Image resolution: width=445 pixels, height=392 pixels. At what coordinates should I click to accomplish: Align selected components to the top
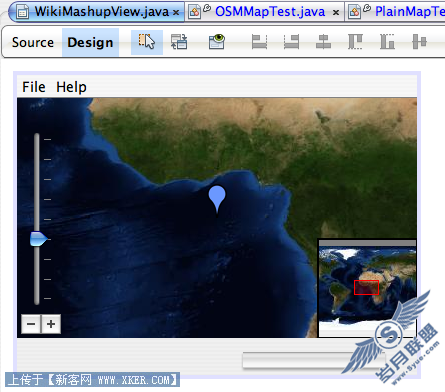pos(355,42)
